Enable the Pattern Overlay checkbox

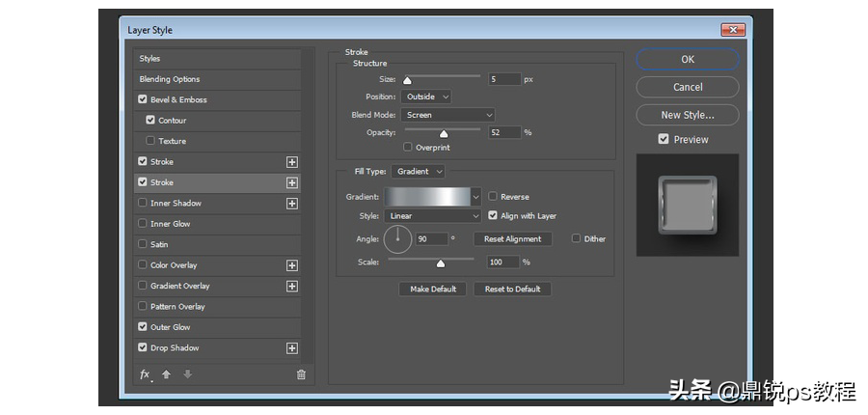point(143,306)
